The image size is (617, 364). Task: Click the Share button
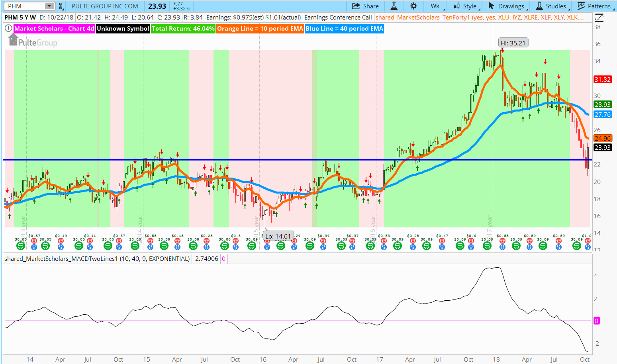pyautogui.click(x=366, y=6)
